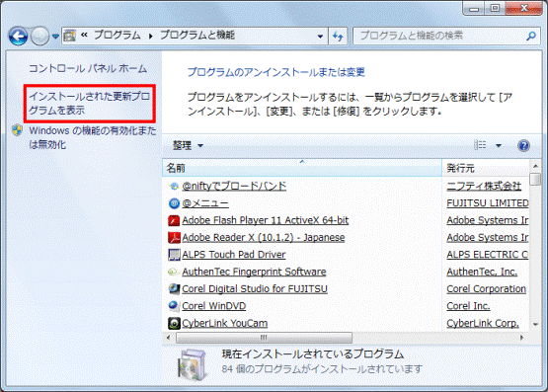Click the AuthenTec Fingerprint Software icon
Image resolution: width=548 pixels, height=392 pixels.
click(174, 272)
